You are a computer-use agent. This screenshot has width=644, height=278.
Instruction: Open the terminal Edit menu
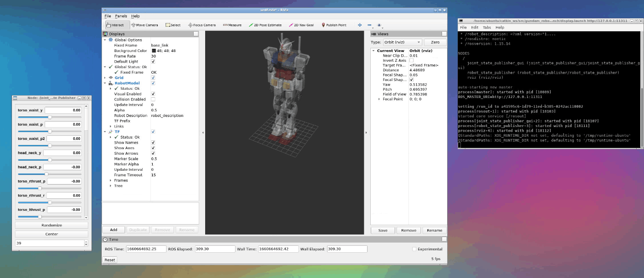pyautogui.click(x=475, y=28)
